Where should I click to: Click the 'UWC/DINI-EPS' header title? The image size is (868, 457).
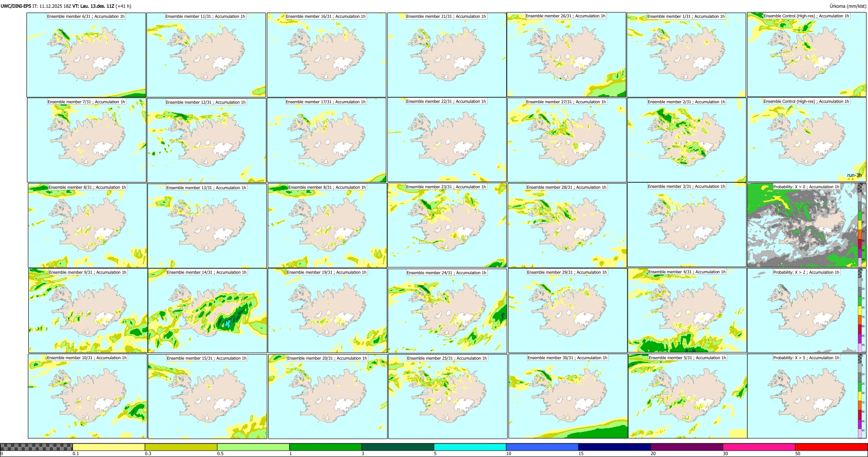(x=16, y=6)
